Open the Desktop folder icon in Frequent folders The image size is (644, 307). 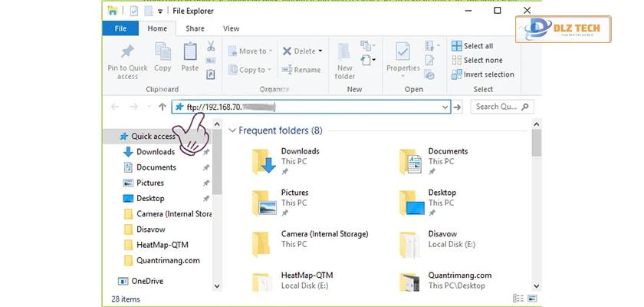[x=411, y=203]
